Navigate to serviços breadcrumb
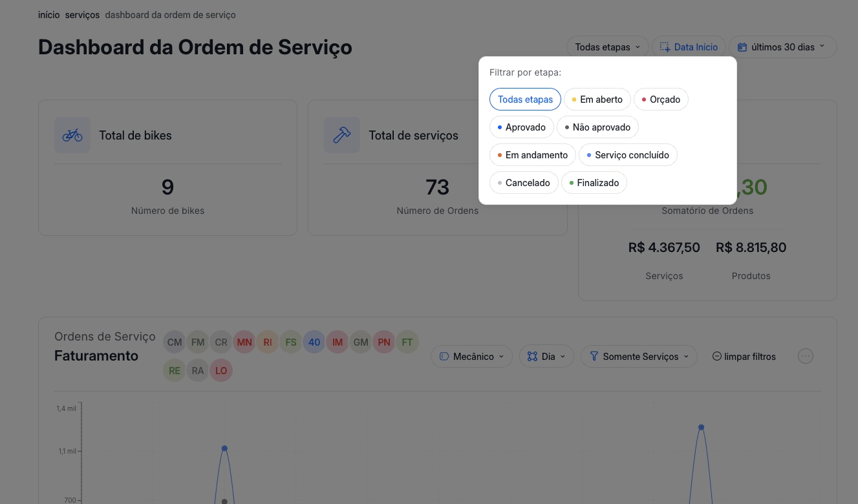 click(82, 15)
